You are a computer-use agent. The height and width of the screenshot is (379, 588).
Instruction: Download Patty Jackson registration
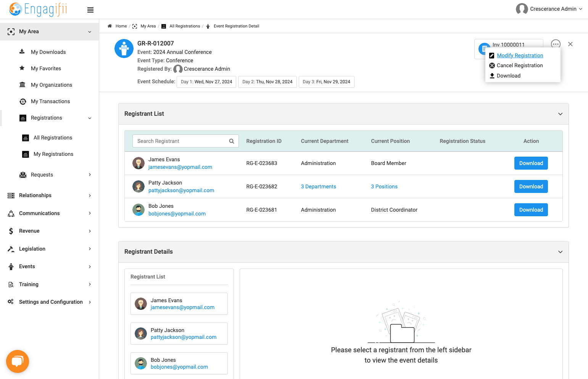[x=531, y=186]
